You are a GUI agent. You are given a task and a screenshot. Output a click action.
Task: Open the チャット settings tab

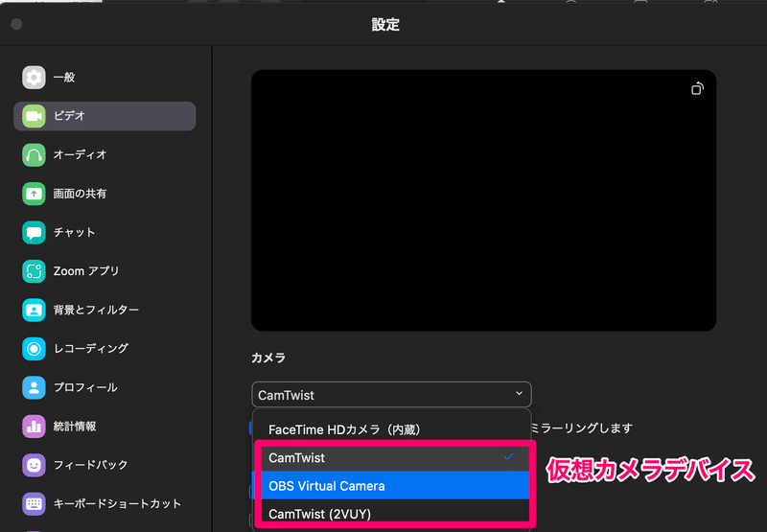tap(105, 232)
